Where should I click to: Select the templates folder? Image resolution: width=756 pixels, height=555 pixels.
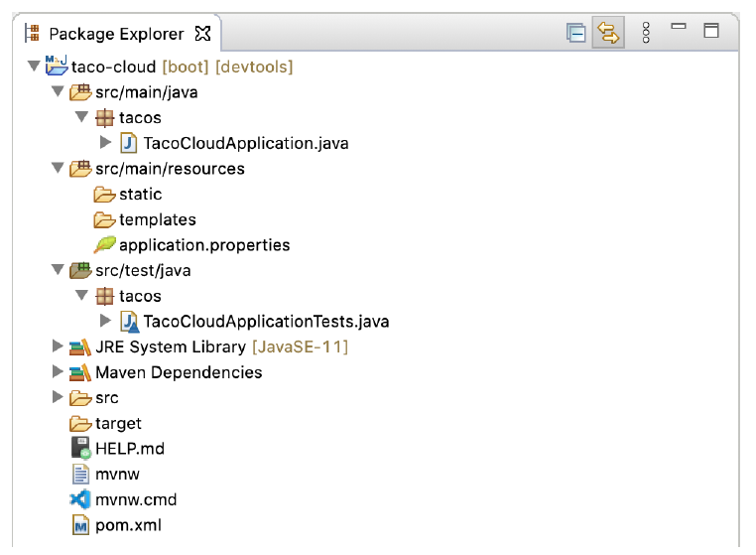[x=157, y=219]
